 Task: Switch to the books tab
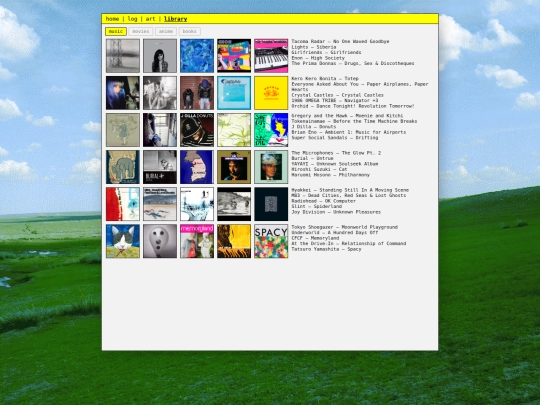click(x=190, y=31)
